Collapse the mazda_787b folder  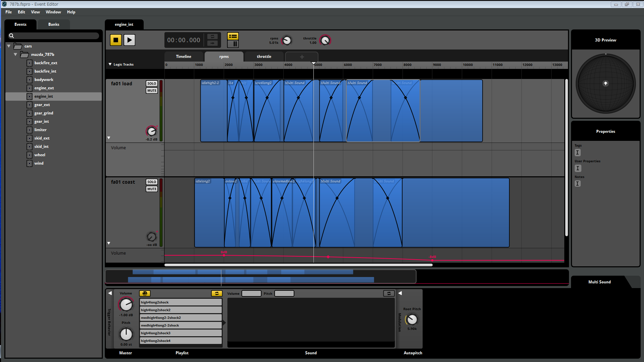[x=15, y=54]
